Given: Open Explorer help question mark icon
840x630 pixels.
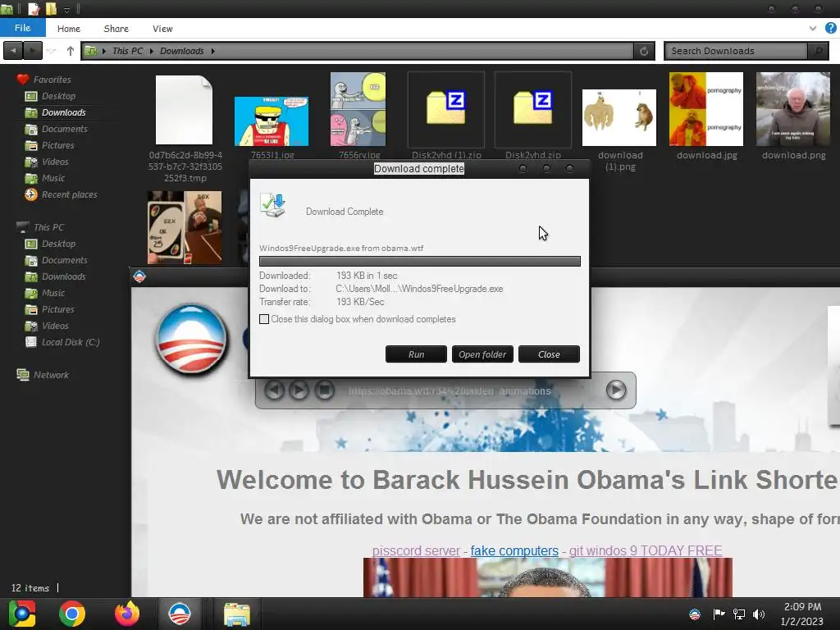Looking at the screenshot, I should pos(831,29).
